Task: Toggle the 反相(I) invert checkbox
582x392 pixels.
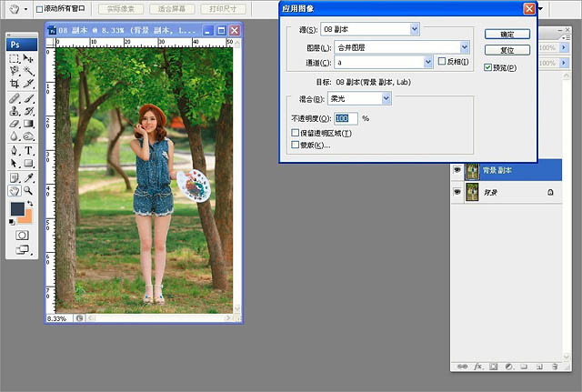Action: [x=443, y=62]
